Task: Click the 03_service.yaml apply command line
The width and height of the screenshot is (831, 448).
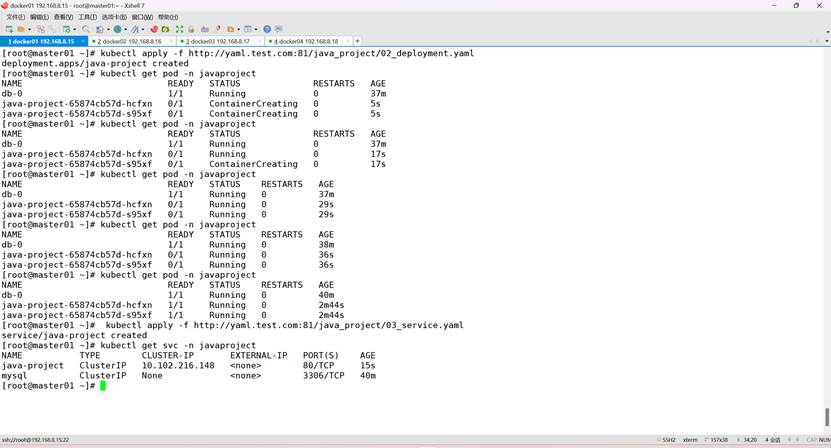Action: coord(232,325)
